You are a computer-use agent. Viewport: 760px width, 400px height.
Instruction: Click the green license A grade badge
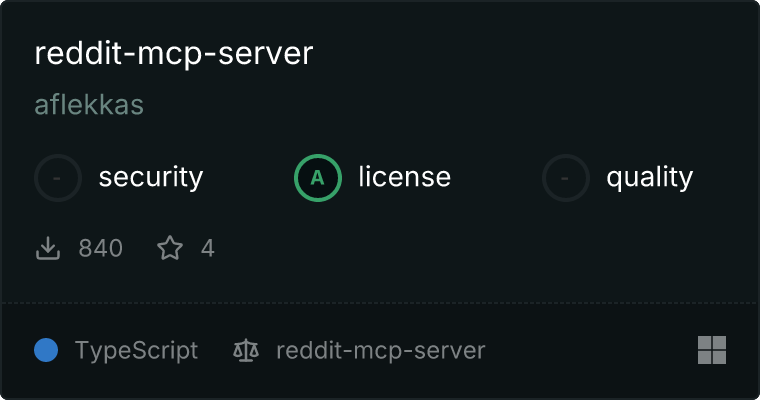pos(318,178)
